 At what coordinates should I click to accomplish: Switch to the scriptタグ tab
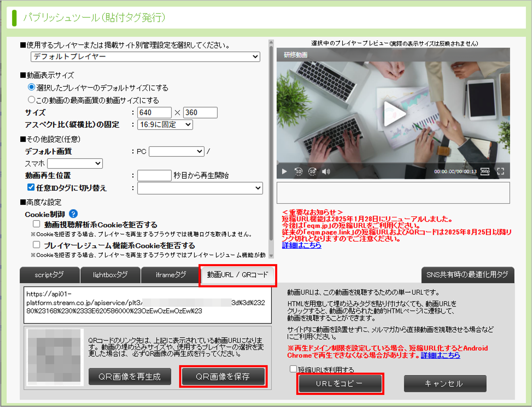50,275
